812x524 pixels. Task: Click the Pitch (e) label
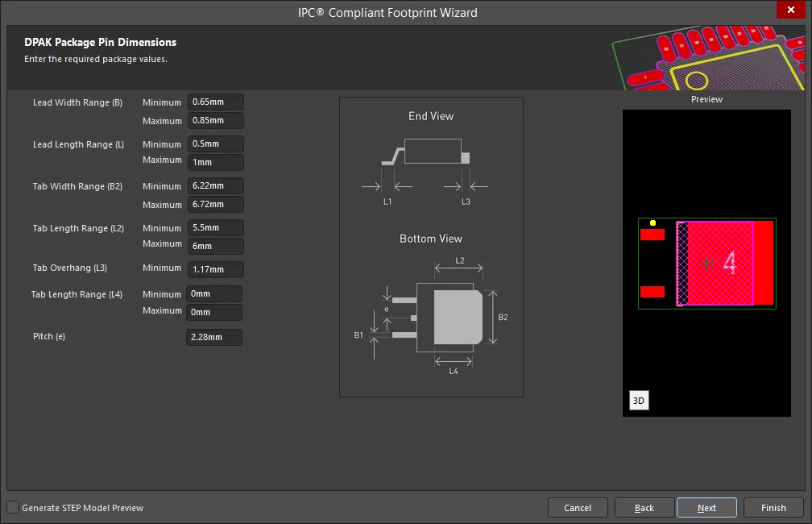coord(49,336)
